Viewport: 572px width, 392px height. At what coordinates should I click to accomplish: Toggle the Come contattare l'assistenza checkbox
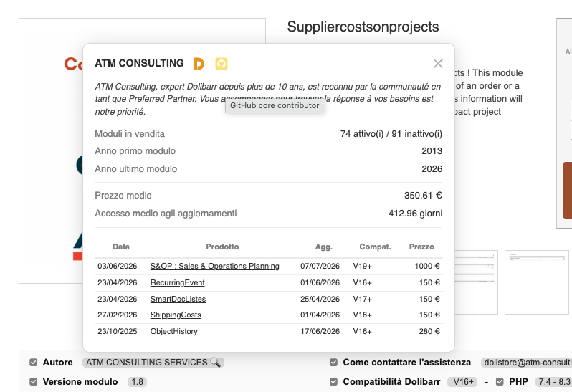333,362
